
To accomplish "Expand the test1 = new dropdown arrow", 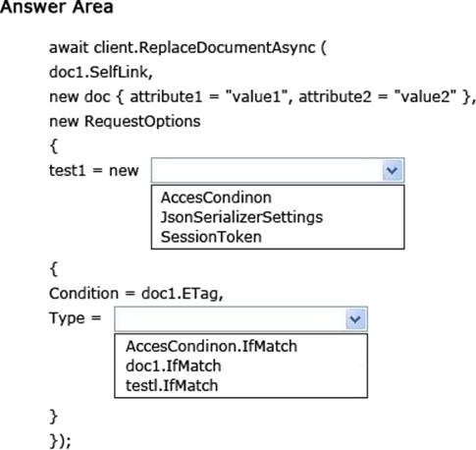I will pyautogui.click(x=392, y=170).
